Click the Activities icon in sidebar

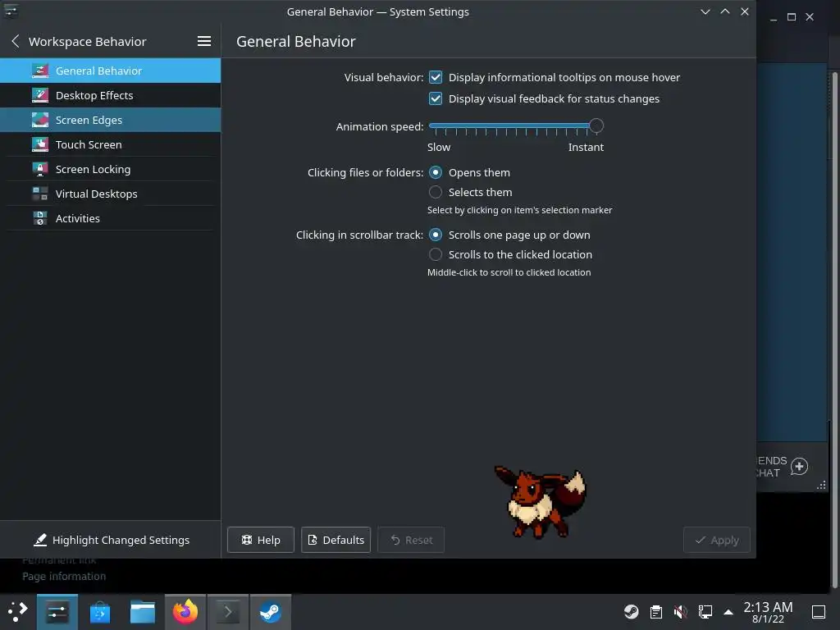click(x=40, y=218)
